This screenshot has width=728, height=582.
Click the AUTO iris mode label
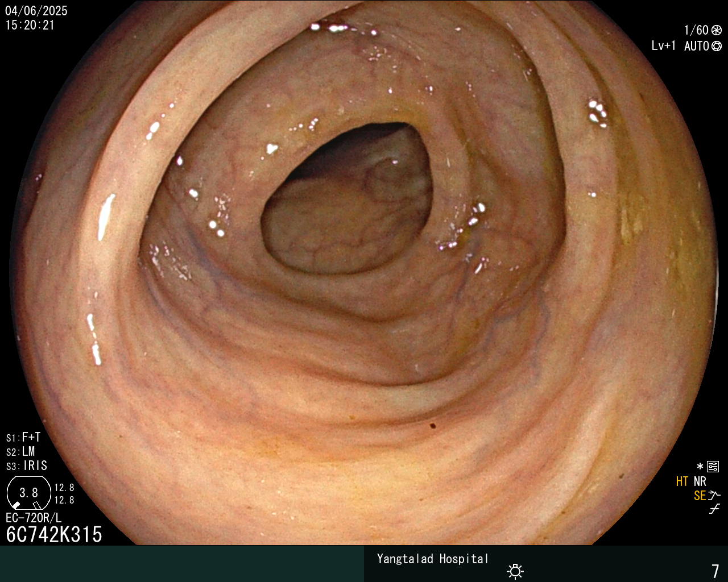click(x=696, y=46)
